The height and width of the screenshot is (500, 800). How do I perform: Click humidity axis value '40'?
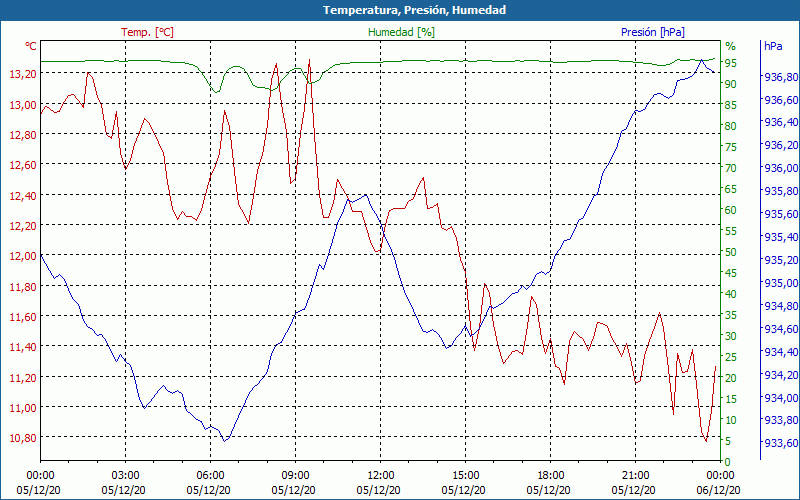point(731,294)
